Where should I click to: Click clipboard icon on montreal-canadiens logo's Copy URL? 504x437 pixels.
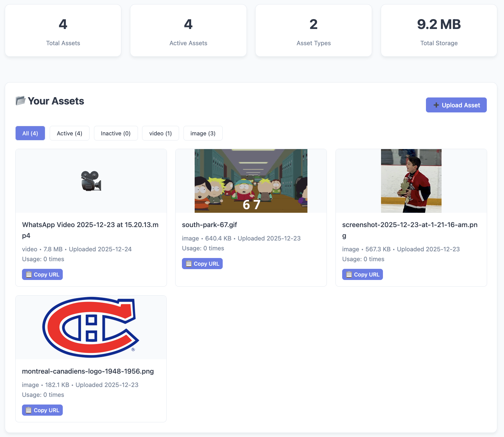(x=29, y=410)
